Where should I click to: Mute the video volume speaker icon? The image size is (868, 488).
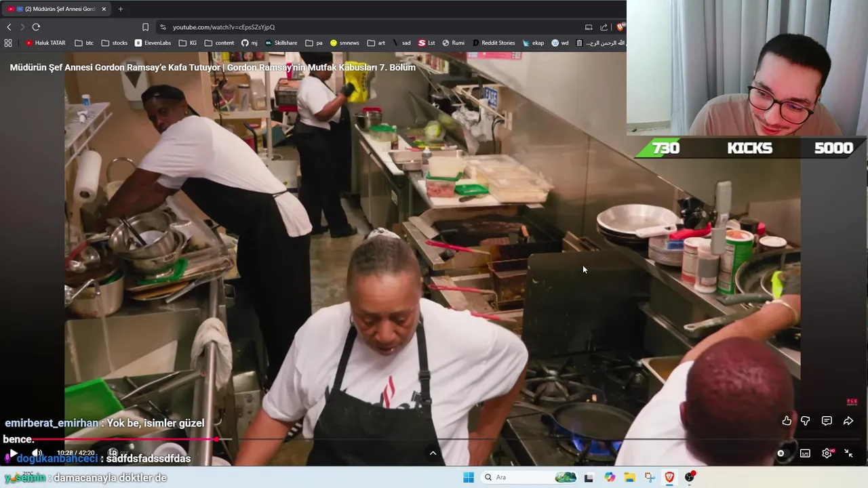37,453
